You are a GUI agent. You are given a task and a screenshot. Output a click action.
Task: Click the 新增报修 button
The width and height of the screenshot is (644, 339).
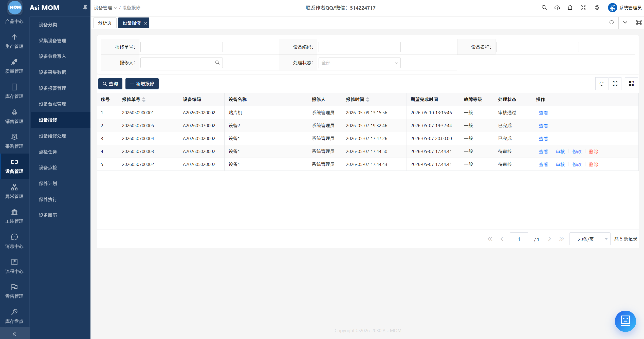click(x=142, y=84)
